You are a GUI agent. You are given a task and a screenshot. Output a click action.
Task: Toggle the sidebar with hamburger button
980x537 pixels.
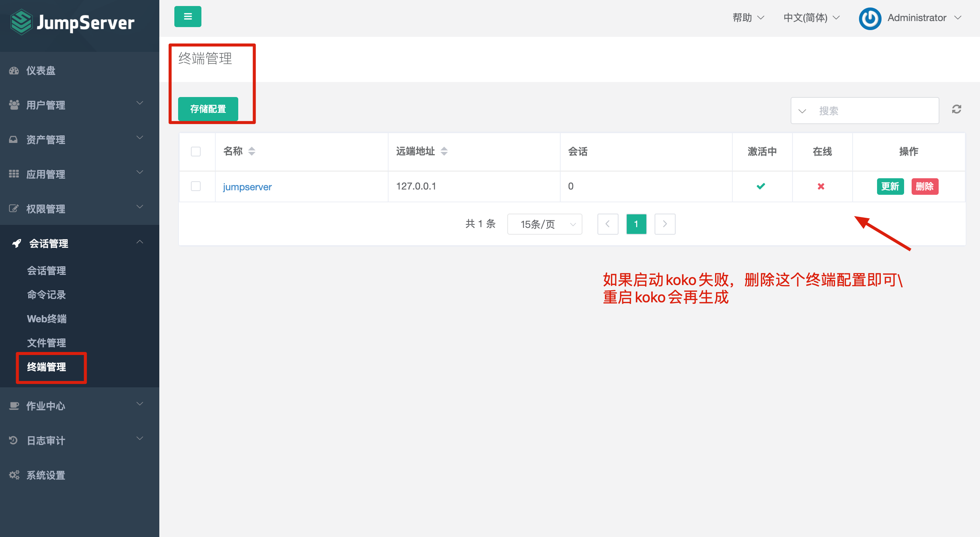(188, 17)
